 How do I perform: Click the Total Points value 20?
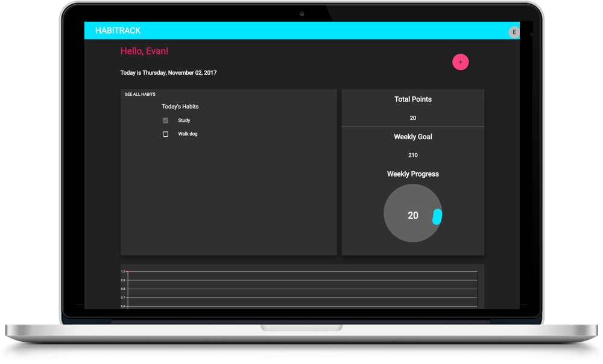pyautogui.click(x=413, y=118)
